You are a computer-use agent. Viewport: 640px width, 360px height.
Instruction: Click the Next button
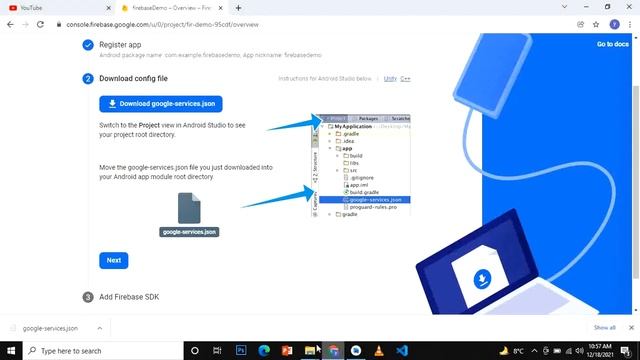click(x=113, y=260)
